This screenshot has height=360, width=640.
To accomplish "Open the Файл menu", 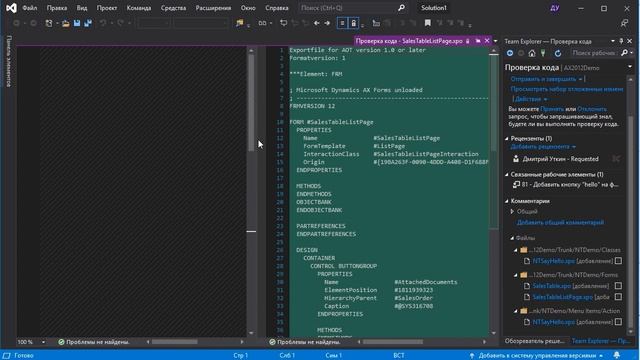I will click(x=29, y=8).
